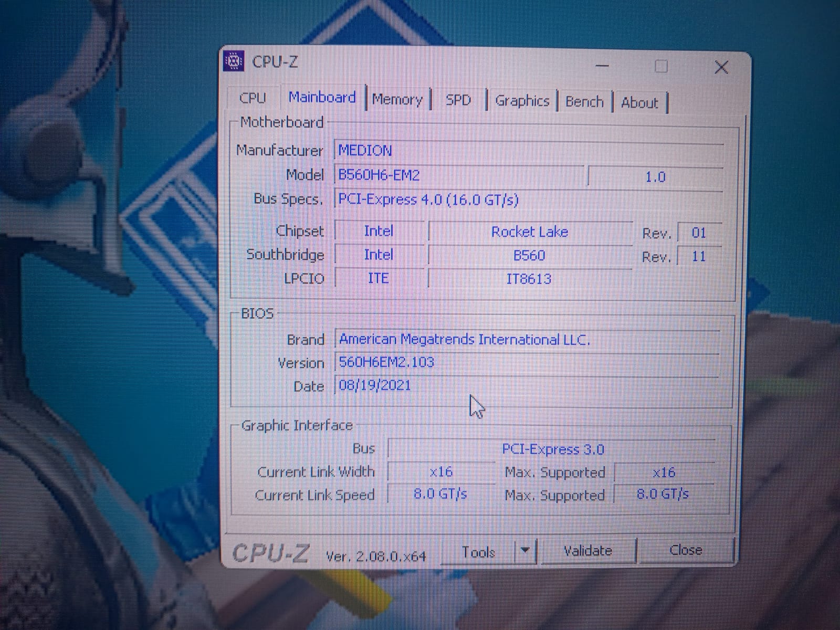Click Max. Supported 8.0 GT/s speed value
Viewport: 840px width, 630px height.
click(x=663, y=494)
